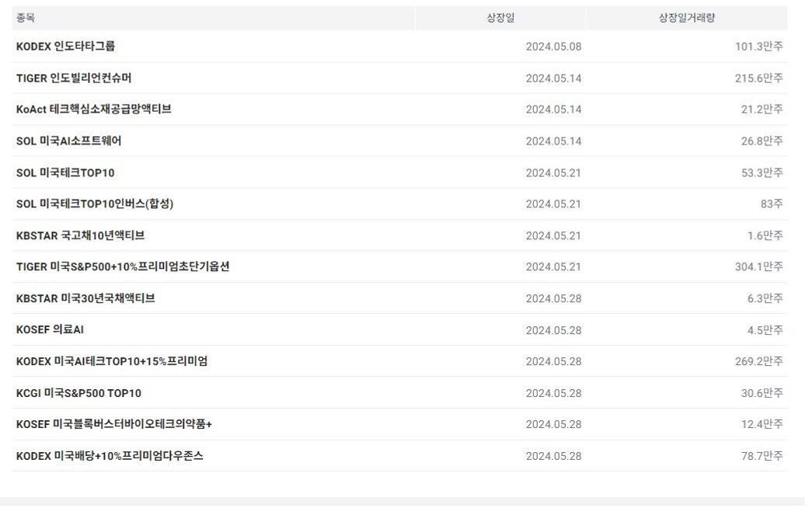Click volume 78.7만주

pyautogui.click(x=761, y=456)
